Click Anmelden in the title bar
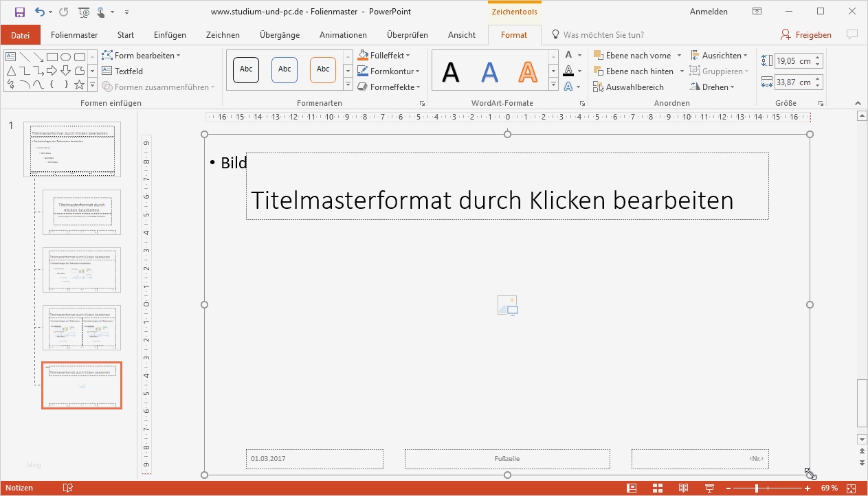The image size is (868, 496). [709, 11]
